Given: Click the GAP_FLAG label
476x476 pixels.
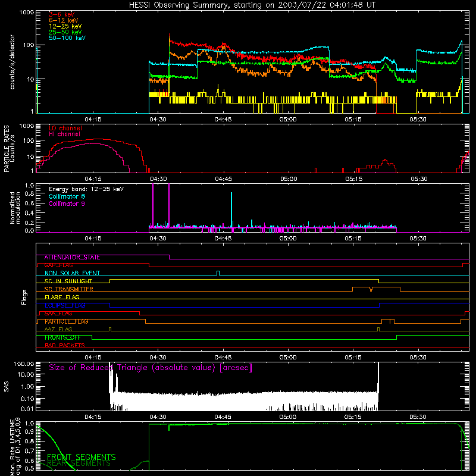Looking at the screenshot, I should coord(58,265).
